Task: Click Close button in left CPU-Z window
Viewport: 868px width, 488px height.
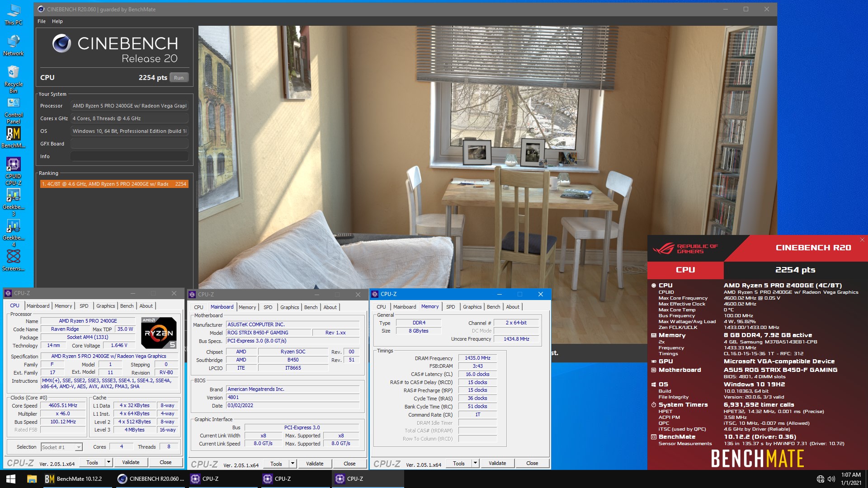Action: [x=165, y=462]
